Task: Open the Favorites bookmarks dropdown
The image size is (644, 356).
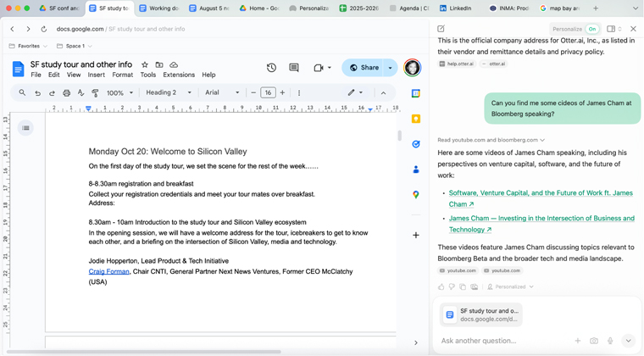Action: tap(28, 46)
